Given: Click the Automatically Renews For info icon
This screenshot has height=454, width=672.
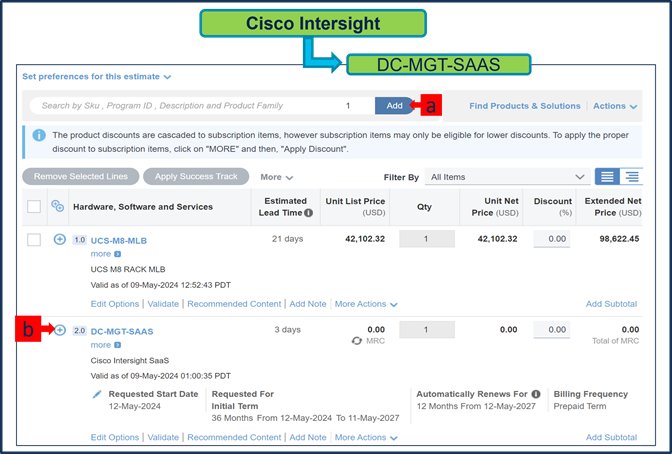Looking at the screenshot, I should [536, 394].
